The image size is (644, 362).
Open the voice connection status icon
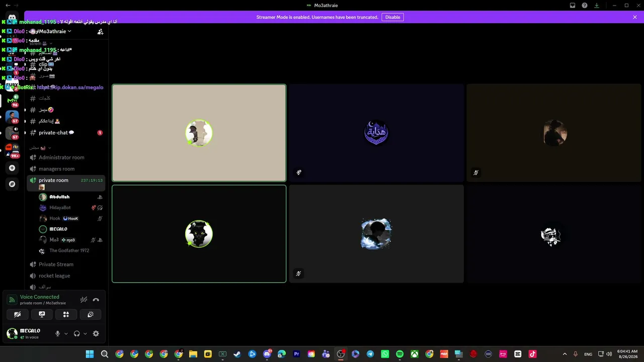[12, 300]
